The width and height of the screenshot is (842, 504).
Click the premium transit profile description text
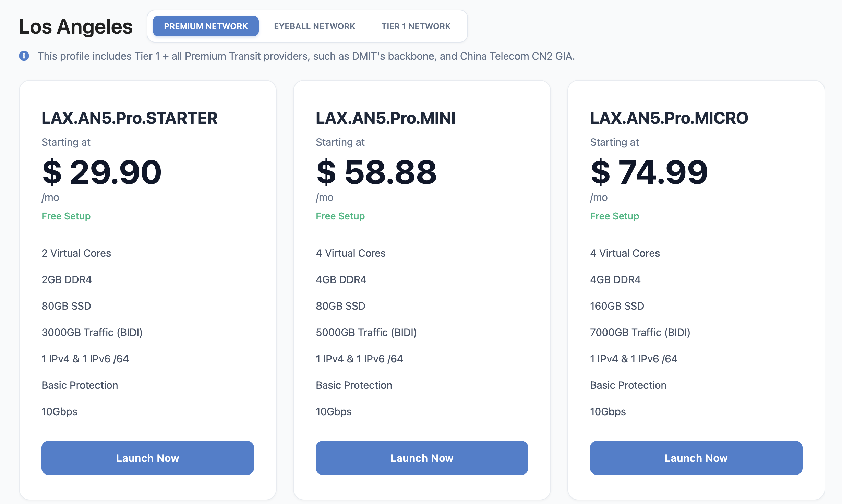click(x=306, y=56)
